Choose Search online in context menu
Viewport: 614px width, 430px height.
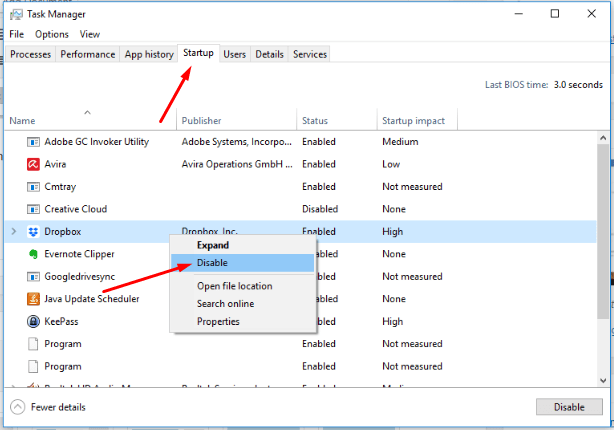coord(243,304)
